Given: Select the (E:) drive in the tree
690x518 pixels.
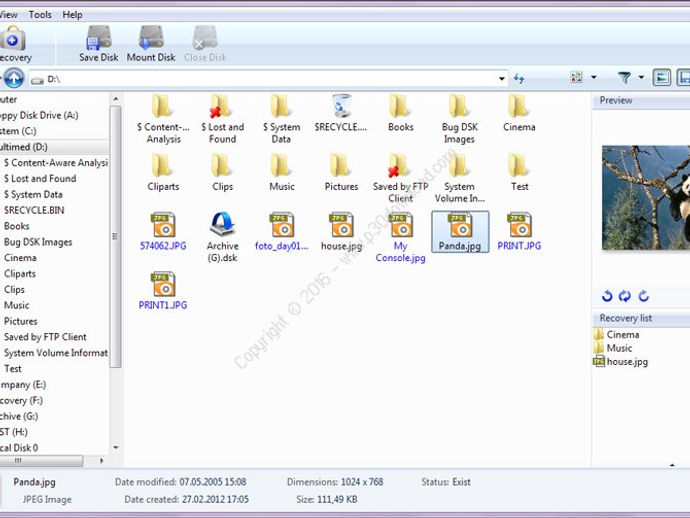Looking at the screenshot, I should 23,385.
